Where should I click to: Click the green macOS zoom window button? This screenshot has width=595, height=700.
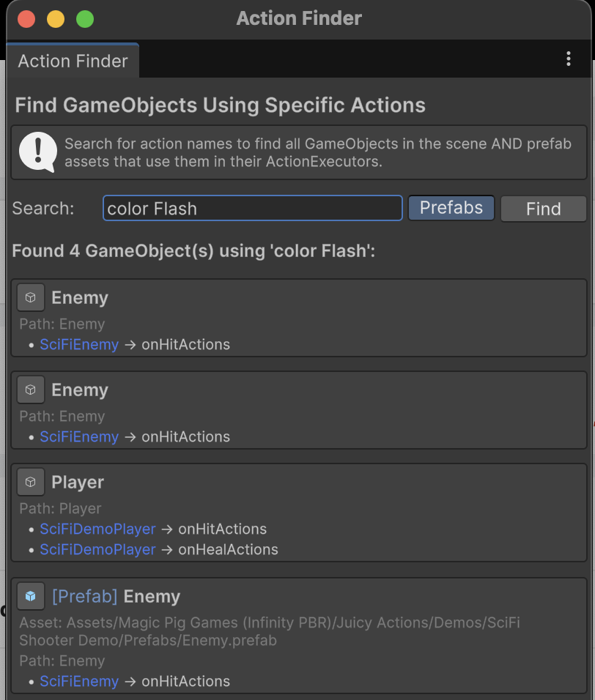click(x=85, y=19)
